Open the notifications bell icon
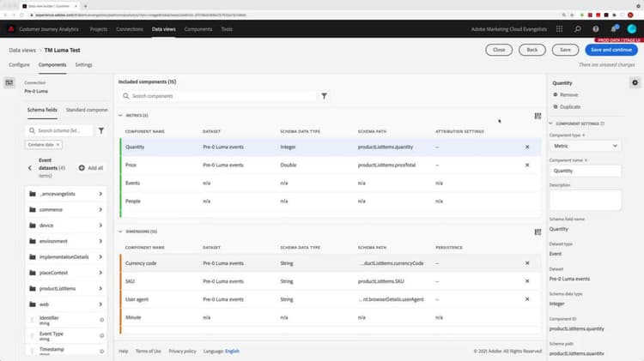This screenshot has height=361, width=644. click(614, 29)
